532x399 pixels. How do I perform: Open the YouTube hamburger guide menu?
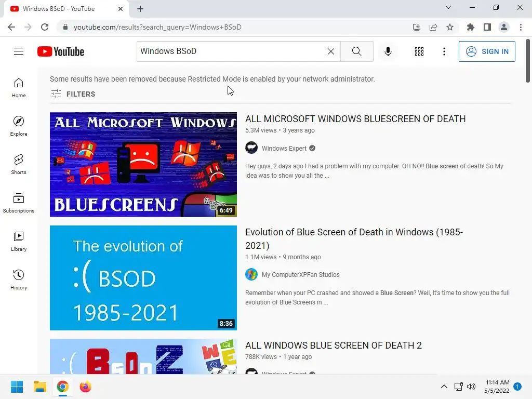tap(19, 51)
